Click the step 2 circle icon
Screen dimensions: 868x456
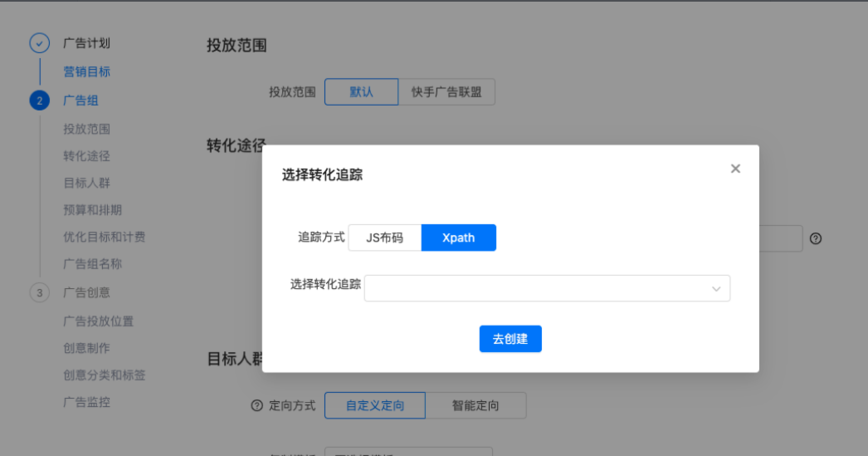39,101
